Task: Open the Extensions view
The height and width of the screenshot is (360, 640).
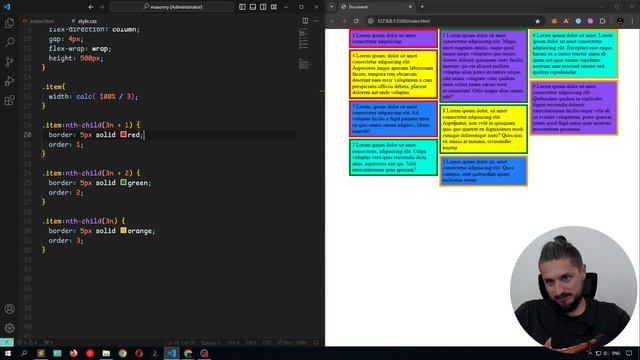Action: 9,100
